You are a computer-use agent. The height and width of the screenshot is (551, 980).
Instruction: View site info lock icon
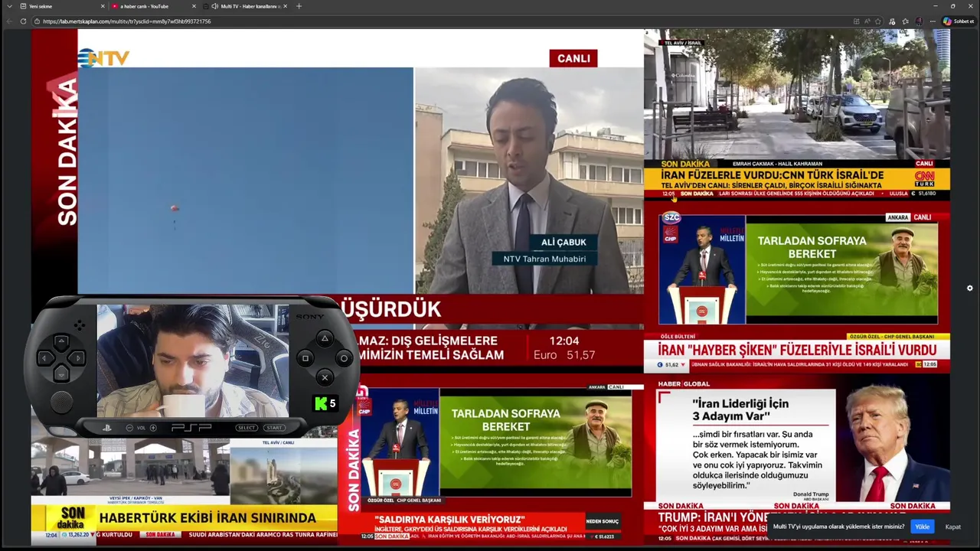[x=38, y=21]
